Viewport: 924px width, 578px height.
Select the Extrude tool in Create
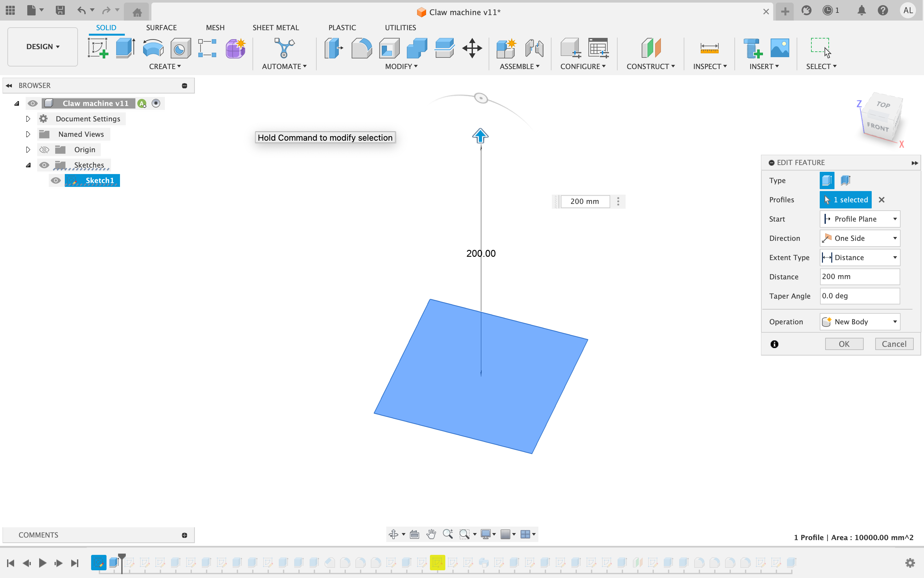click(x=126, y=48)
